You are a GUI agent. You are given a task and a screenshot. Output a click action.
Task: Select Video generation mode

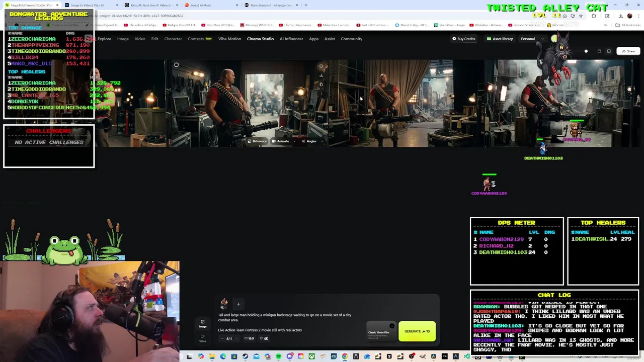pyautogui.click(x=203, y=338)
